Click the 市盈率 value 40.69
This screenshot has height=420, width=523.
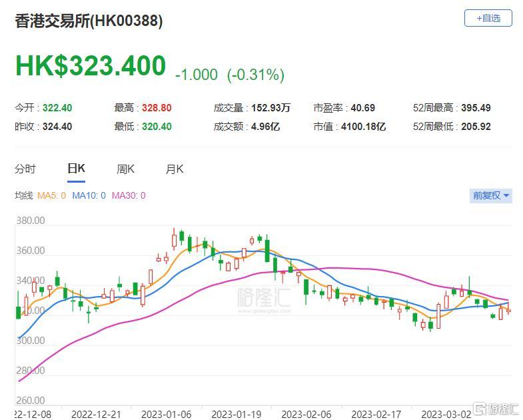tap(362, 108)
